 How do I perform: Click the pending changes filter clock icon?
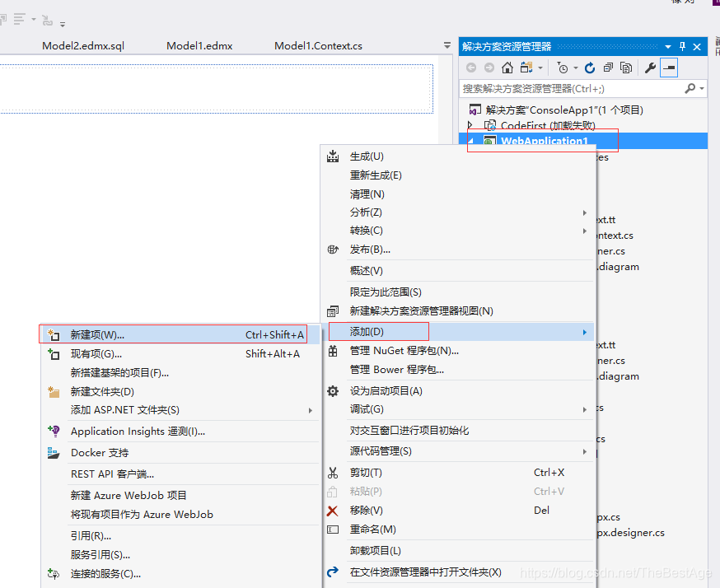point(563,68)
